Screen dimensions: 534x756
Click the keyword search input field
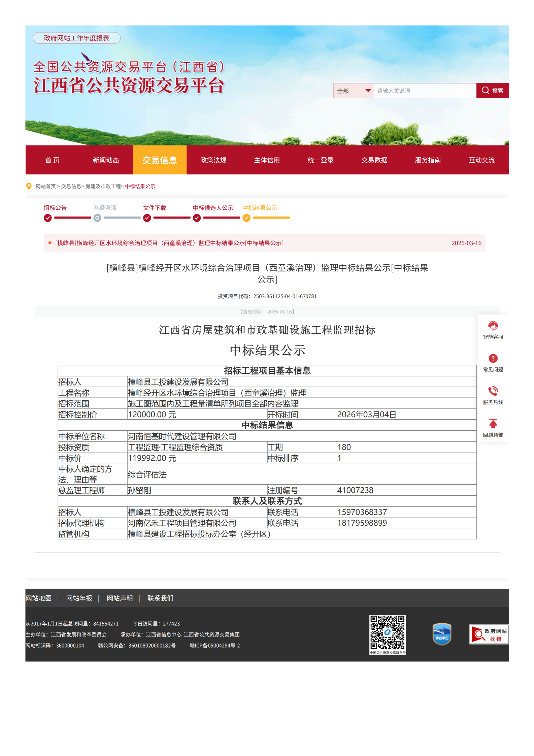tap(424, 91)
